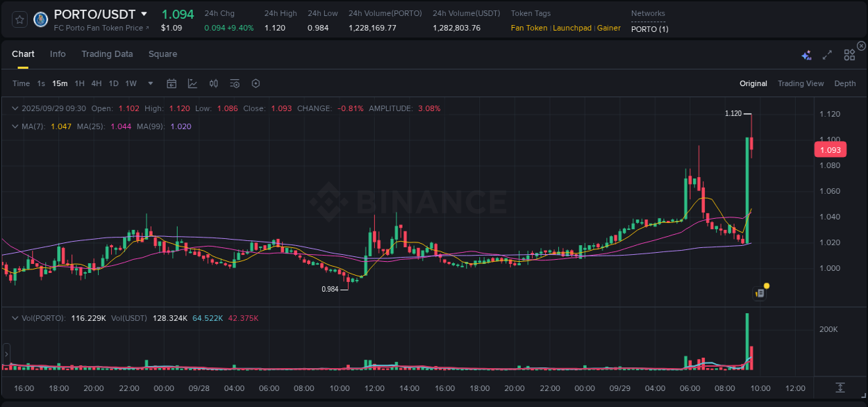868x407 pixels.
Task: Click the Fan Token tag link
Action: (530, 28)
